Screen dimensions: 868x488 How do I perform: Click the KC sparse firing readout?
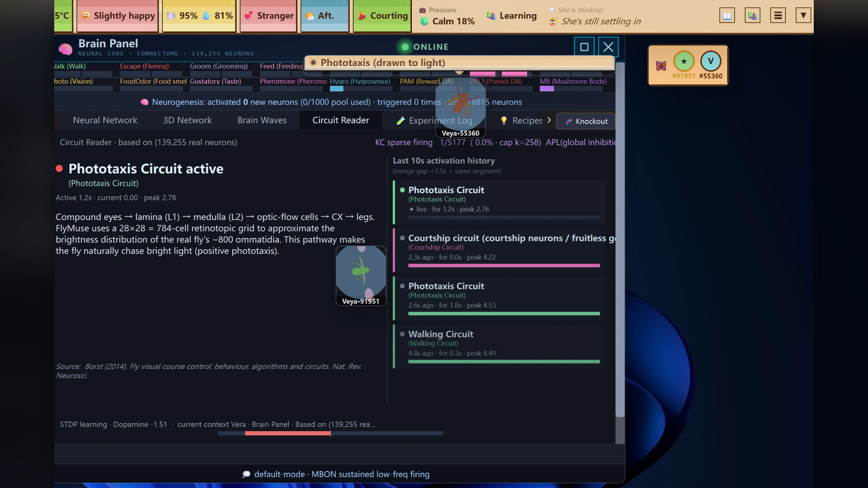pyautogui.click(x=458, y=142)
